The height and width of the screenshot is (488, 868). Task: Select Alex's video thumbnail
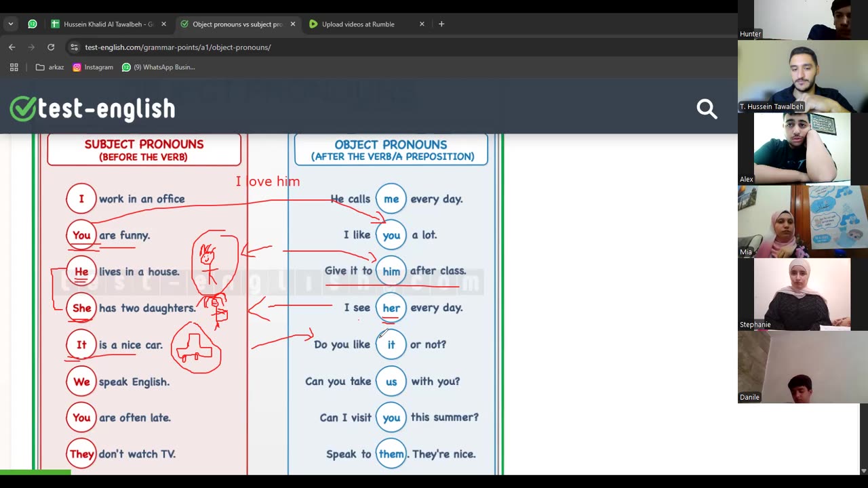803,148
